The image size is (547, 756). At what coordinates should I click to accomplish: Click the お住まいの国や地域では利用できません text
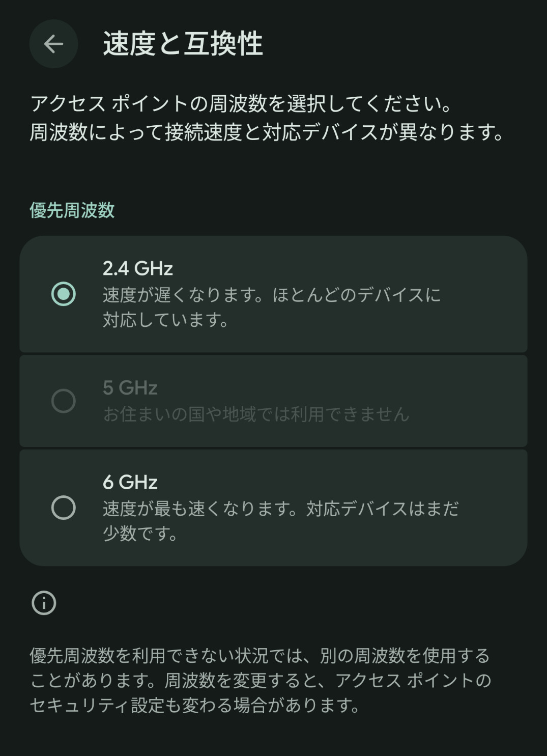256,414
